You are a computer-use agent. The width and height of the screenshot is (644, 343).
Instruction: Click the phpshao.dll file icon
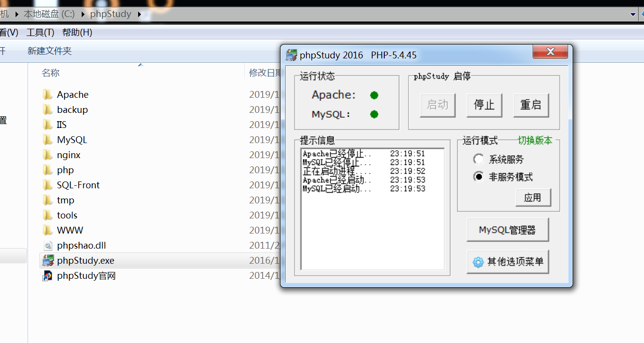click(48, 245)
